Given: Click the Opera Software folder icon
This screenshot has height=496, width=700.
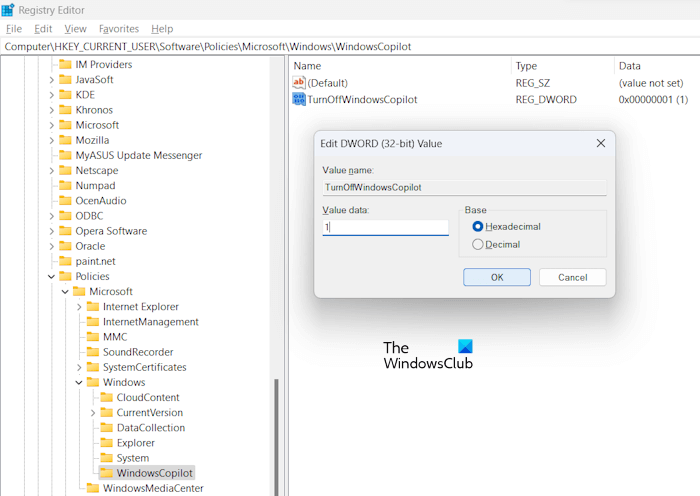Looking at the screenshot, I should [x=65, y=231].
